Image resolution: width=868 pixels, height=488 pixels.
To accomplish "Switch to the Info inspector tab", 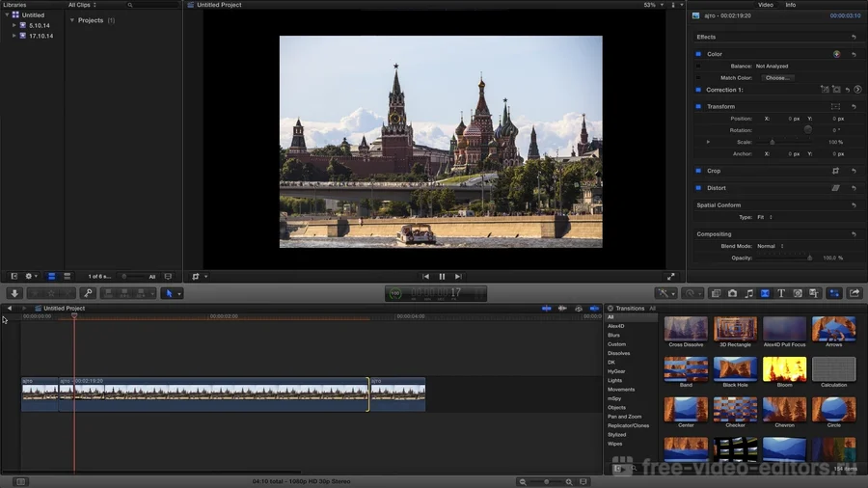I will pyautogui.click(x=791, y=5).
